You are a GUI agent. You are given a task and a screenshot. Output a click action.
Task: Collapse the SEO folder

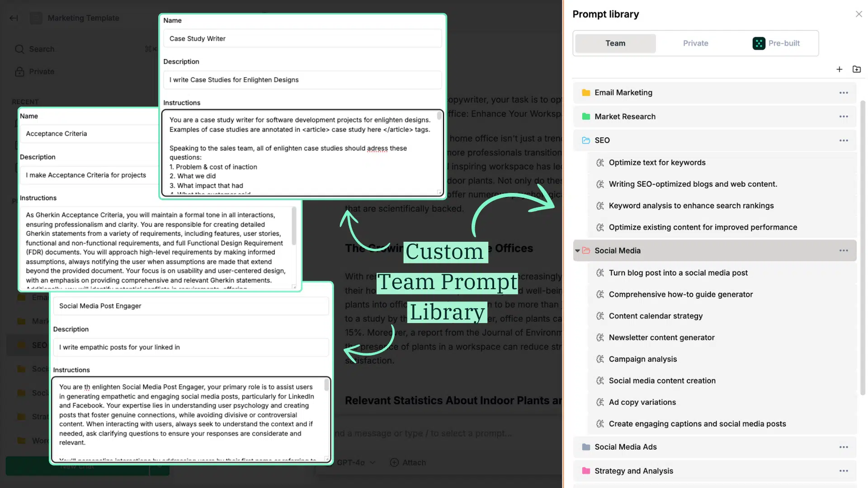[x=714, y=141]
